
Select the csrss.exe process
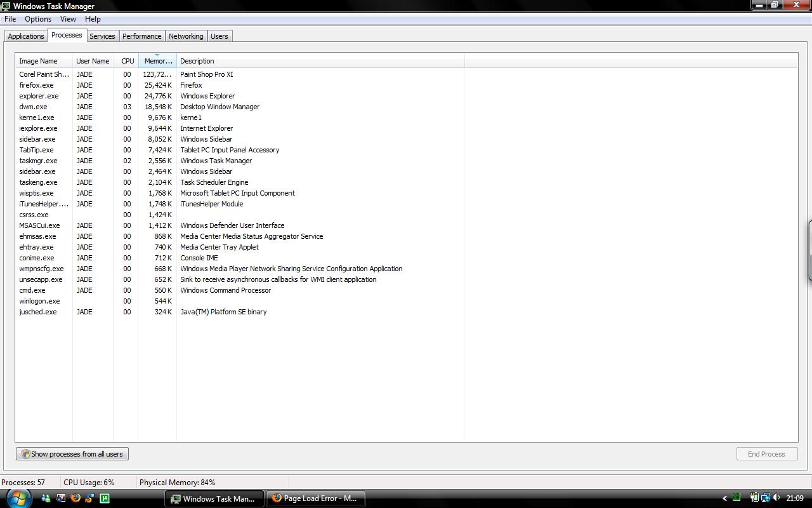[x=240, y=215]
